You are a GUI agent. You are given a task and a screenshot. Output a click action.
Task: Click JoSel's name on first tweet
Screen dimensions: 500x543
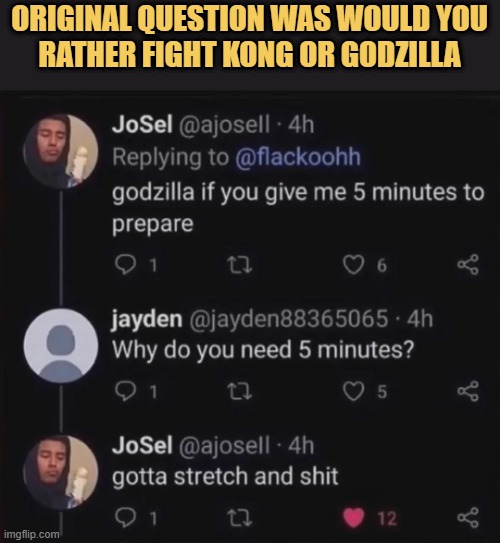[142, 124]
